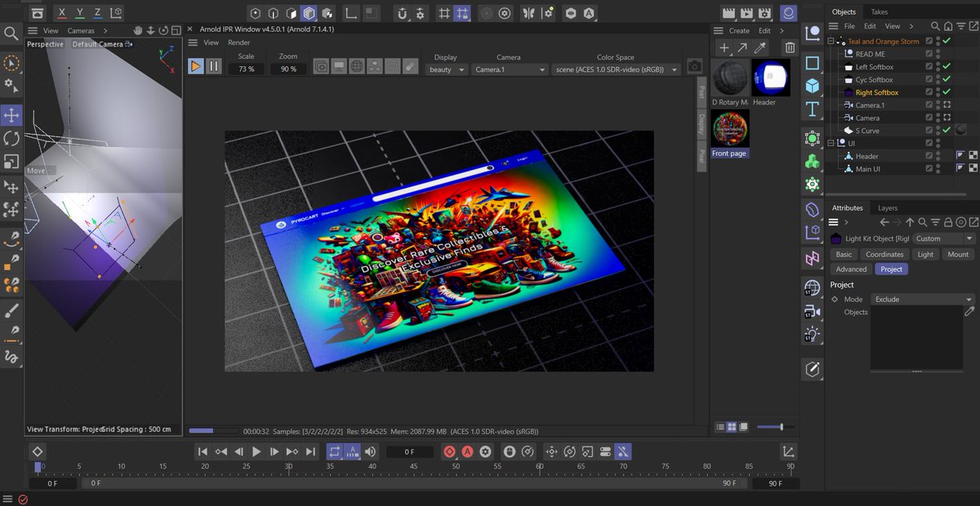This screenshot has height=506, width=980.
Task: Click the timeline playhead at frame 0
Action: (38, 468)
